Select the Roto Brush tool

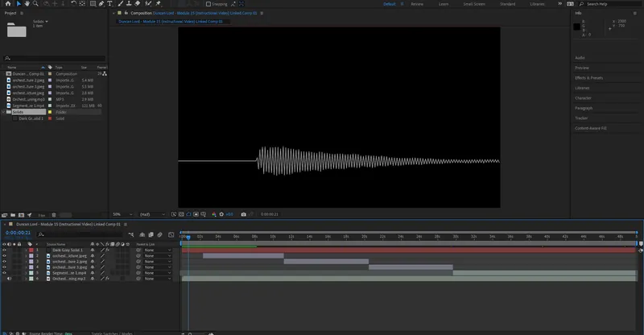pos(148,3)
